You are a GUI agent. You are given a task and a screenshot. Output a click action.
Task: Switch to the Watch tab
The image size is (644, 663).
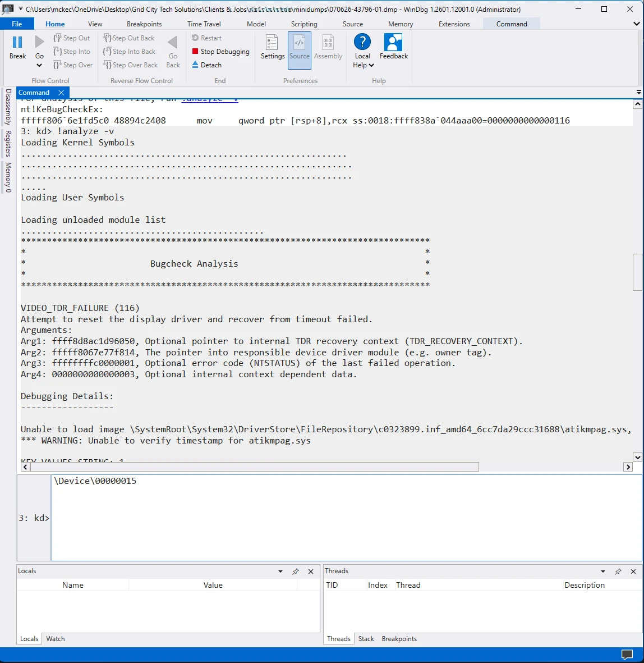56,638
